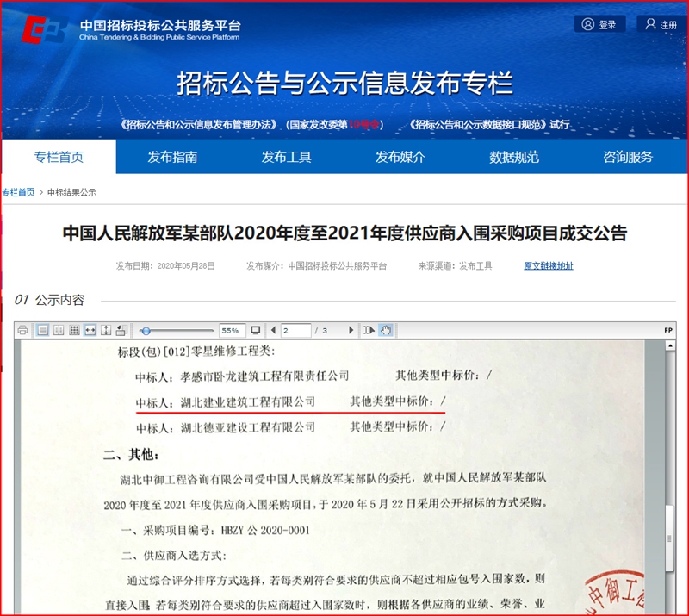Toggle fullscreen display mode
The width and height of the screenshot is (689, 616).
coord(255,330)
